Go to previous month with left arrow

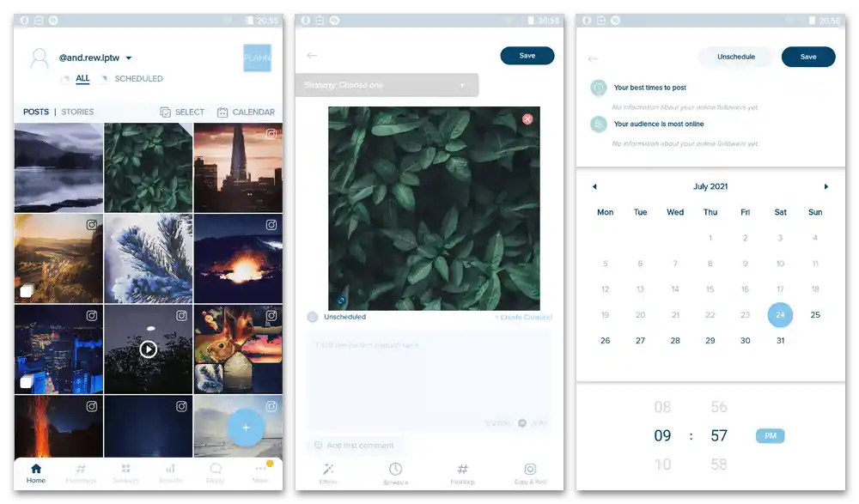594,187
